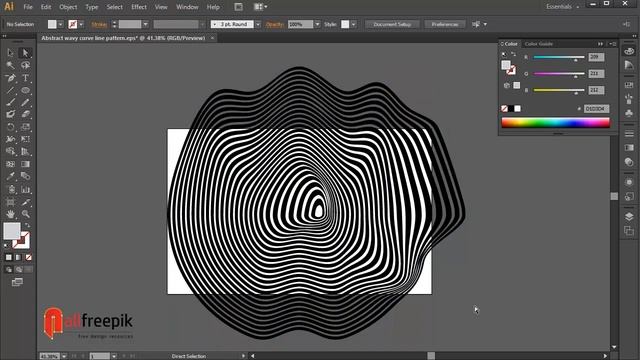The height and width of the screenshot is (360, 640).
Task: Select the Pen tool
Action: [11, 78]
